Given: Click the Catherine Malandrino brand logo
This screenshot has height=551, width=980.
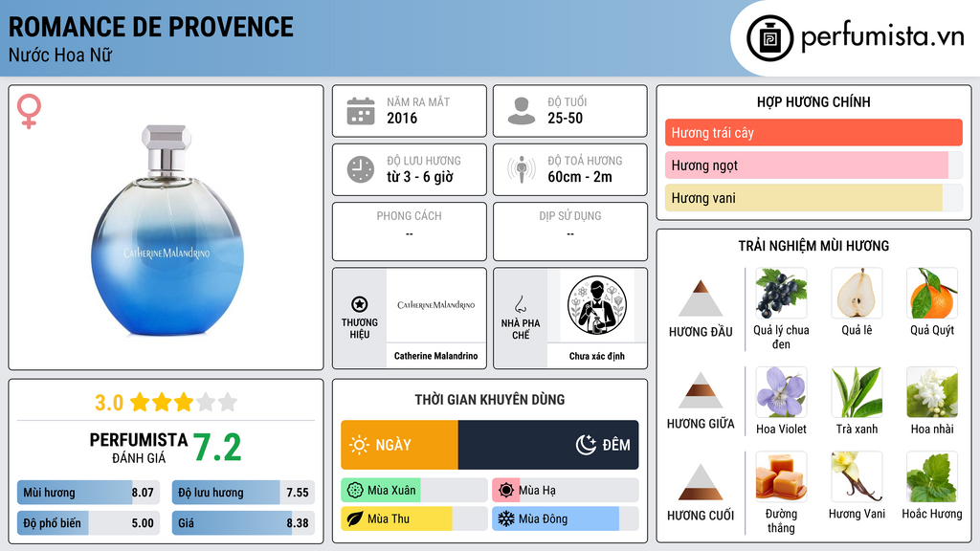Looking at the screenshot, I should (x=435, y=305).
